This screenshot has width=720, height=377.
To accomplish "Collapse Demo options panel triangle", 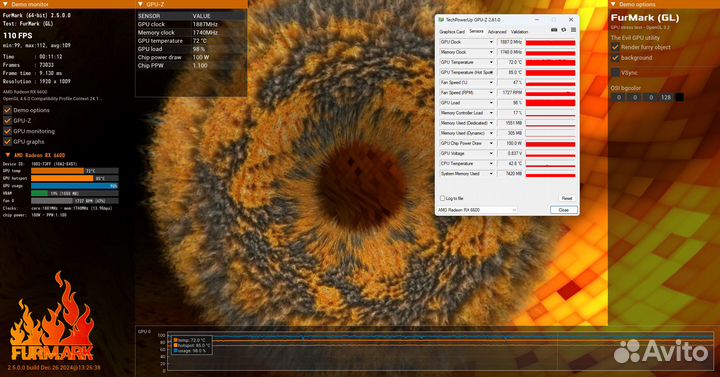I will coord(613,4).
